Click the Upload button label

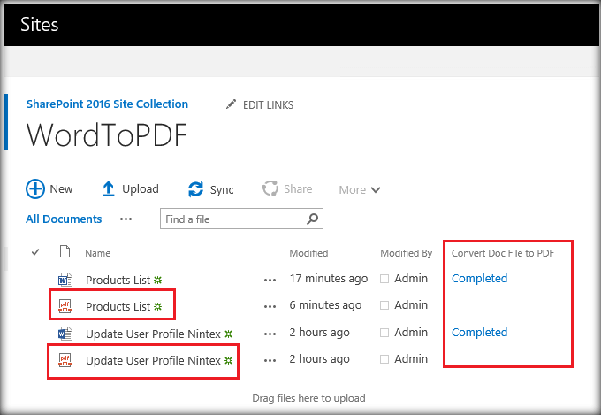click(140, 189)
